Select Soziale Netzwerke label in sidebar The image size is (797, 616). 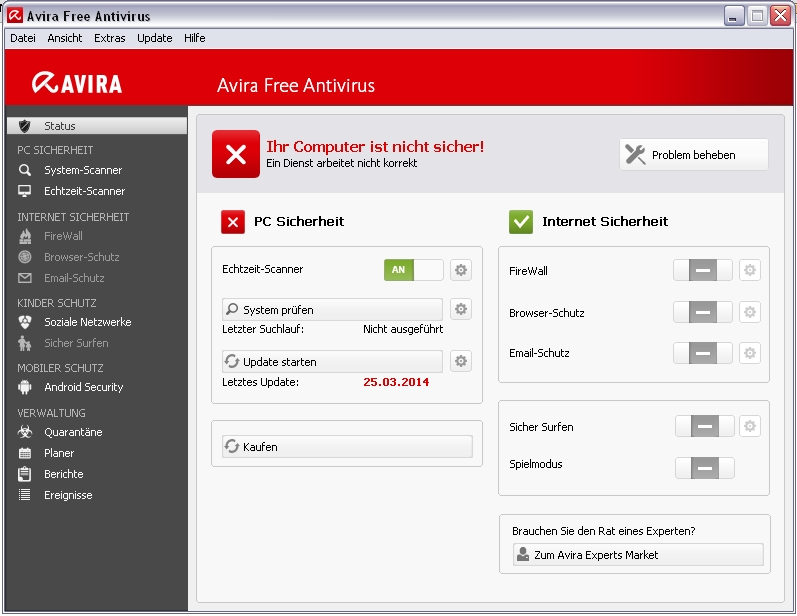point(87,322)
